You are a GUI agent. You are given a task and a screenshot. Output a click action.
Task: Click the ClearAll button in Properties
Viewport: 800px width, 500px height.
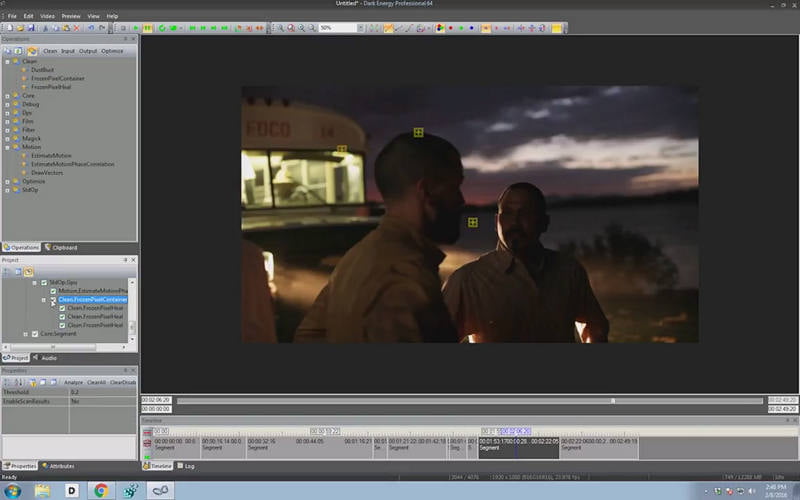[x=96, y=382]
